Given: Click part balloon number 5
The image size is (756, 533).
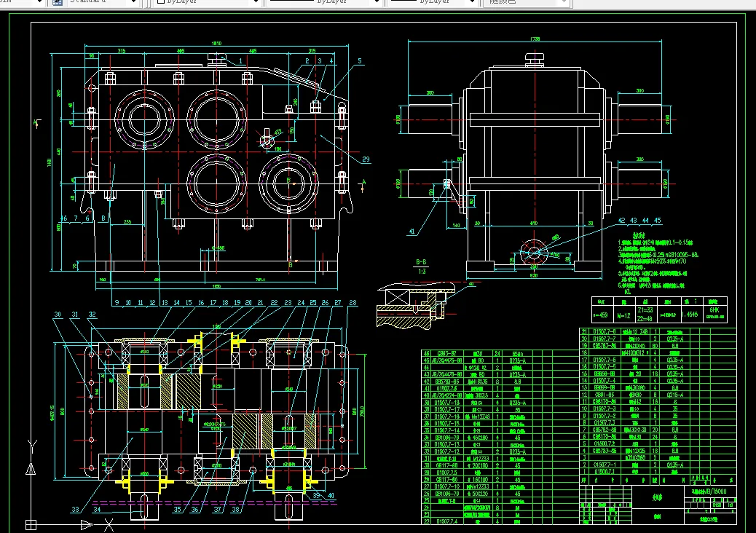Looking at the screenshot, I should 360,60.
